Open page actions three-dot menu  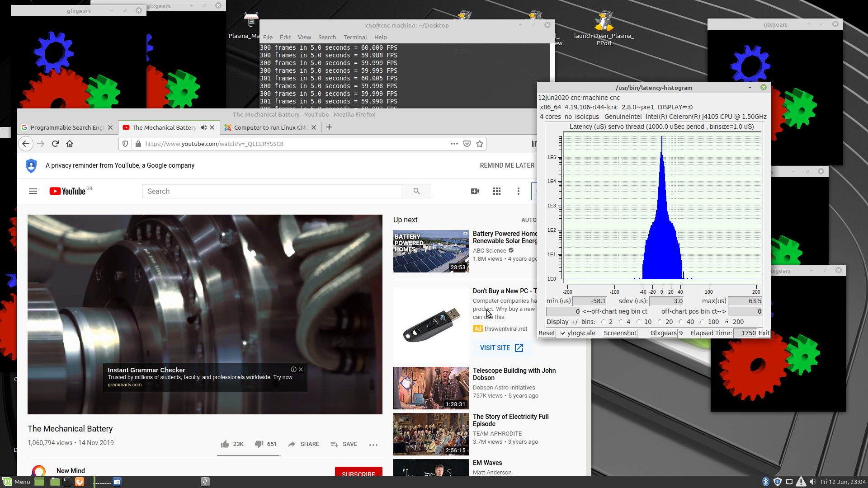[x=454, y=144]
